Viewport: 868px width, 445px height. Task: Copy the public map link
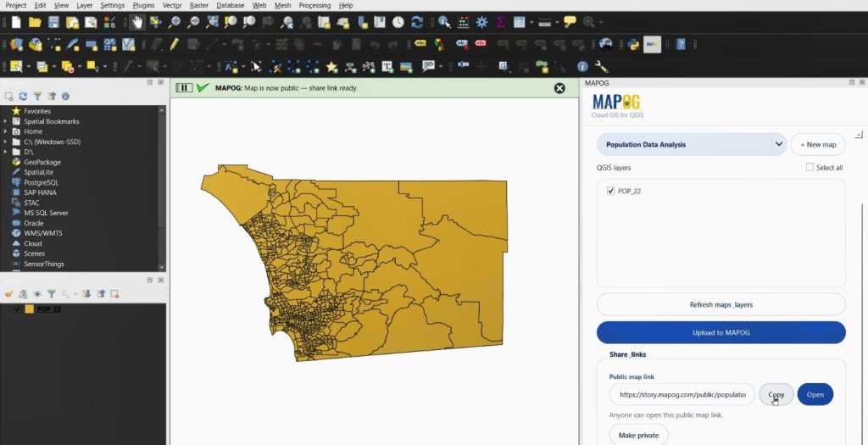pos(776,395)
